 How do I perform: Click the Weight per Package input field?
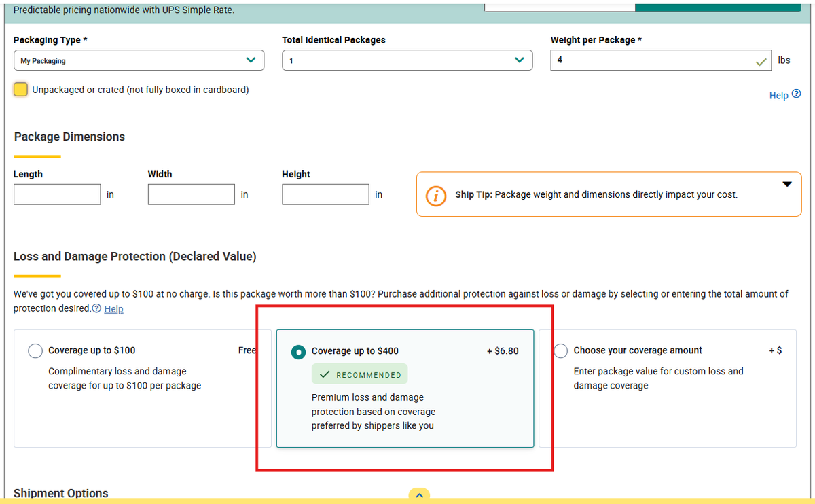click(661, 60)
